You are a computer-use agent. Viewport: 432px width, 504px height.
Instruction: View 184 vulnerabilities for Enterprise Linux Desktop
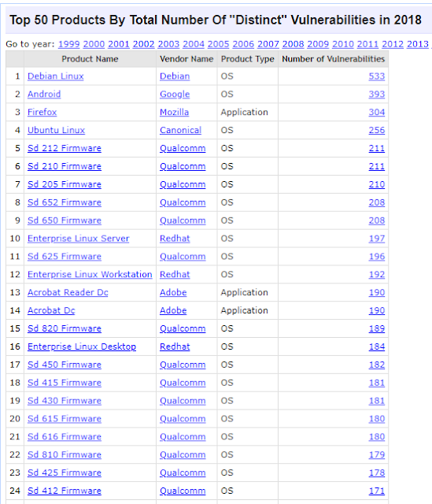[377, 346]
